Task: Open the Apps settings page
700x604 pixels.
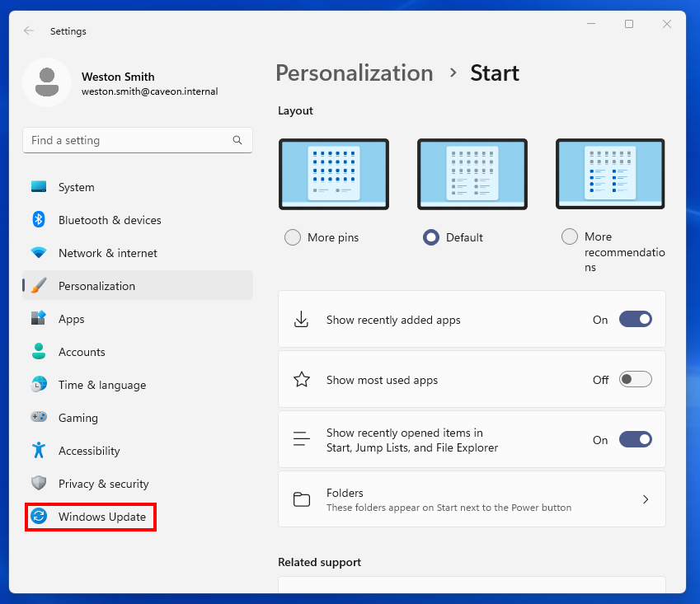Action: (x=138, y=319)
